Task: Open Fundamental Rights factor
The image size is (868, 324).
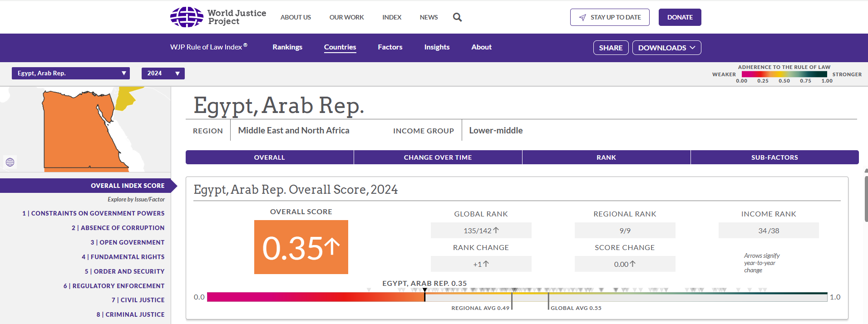Action: coord(123,257)
